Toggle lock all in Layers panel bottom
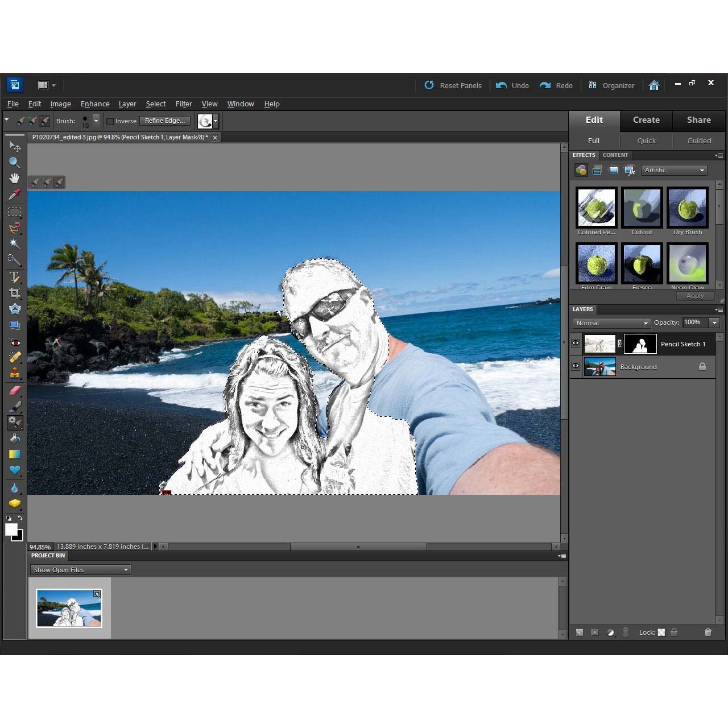The width and height of the screenshot is (728, 728). pyautogui.click(x=674, y=632)
